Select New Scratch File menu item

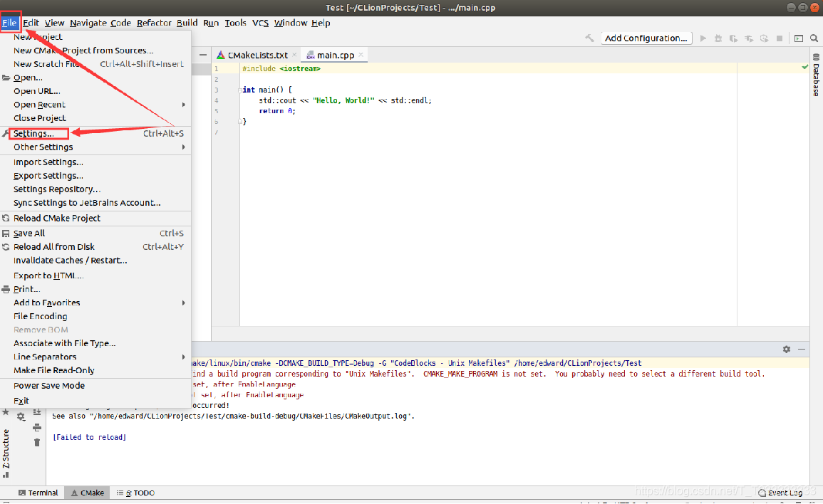coord(95,64)
